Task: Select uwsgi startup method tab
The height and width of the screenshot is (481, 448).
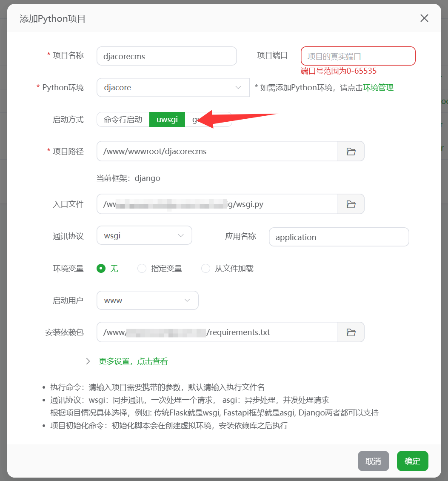Action: (x=167, y=120)
